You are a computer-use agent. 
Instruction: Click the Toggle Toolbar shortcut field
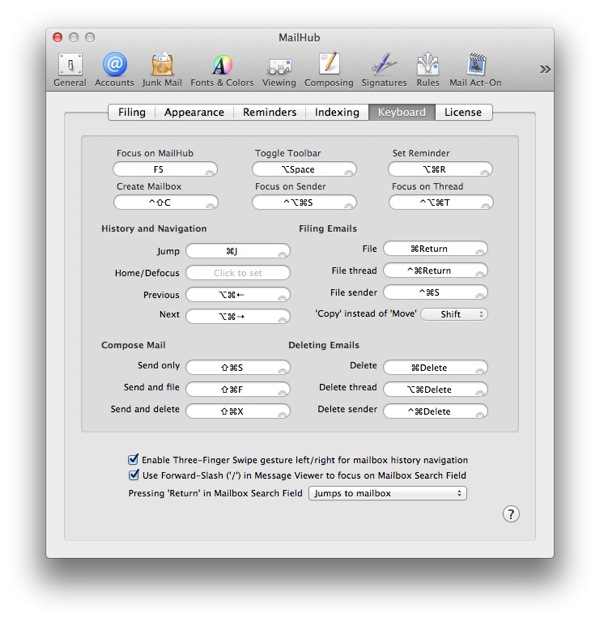pyautogui.click(x=304, y=169)
